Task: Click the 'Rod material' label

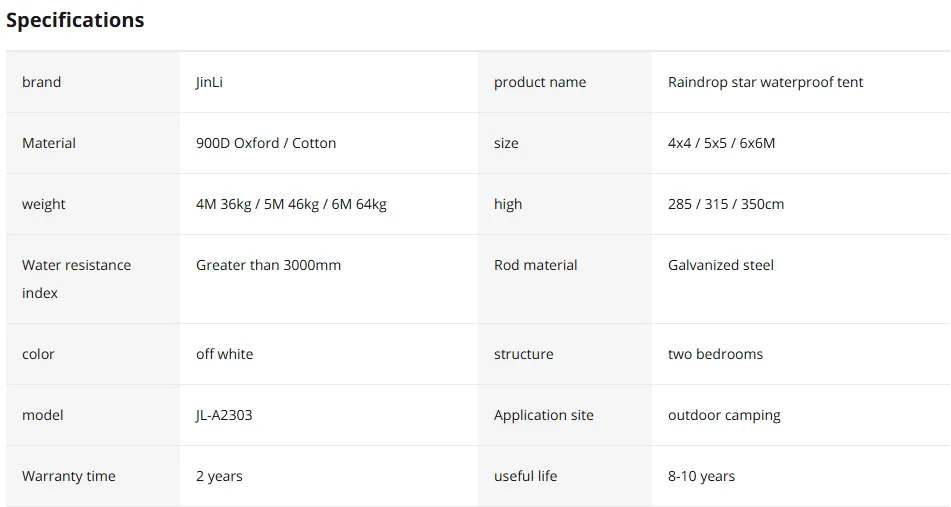Action: [536, 265]
